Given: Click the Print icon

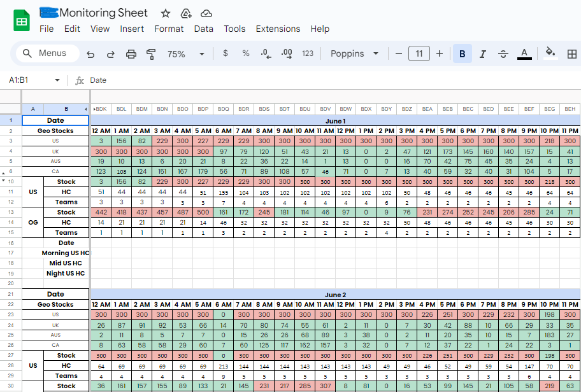Looking at the screenshot, I should 131,54.
